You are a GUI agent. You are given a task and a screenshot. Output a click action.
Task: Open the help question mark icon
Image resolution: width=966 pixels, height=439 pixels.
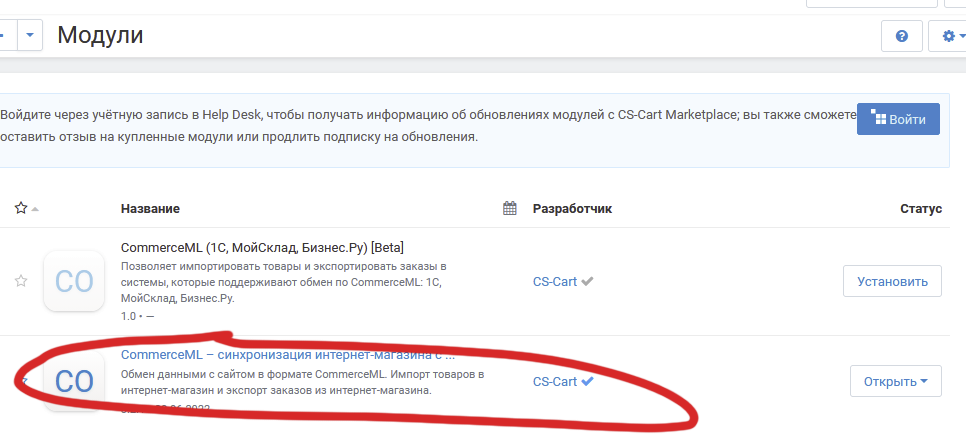tap(901, 36)
